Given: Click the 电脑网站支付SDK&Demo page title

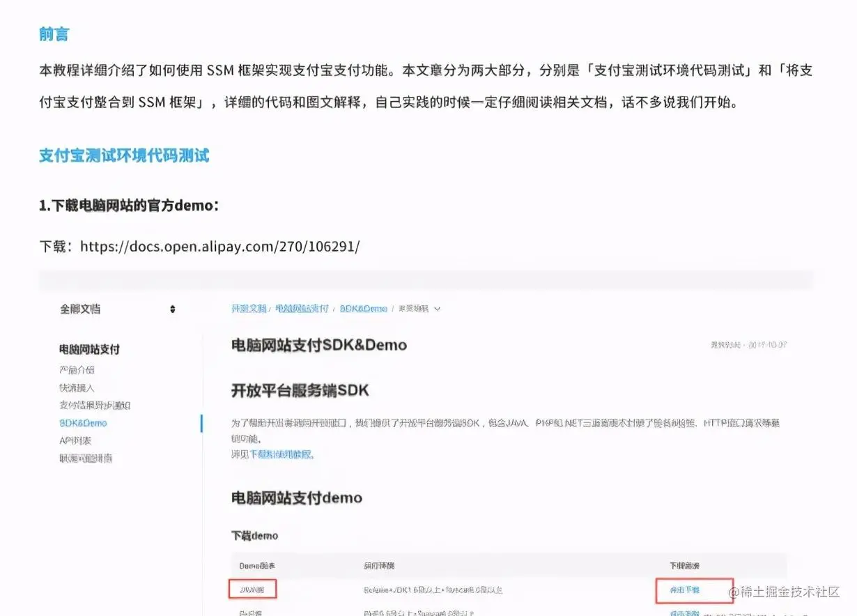Looking at the screenshot, I should click(319, 345).
